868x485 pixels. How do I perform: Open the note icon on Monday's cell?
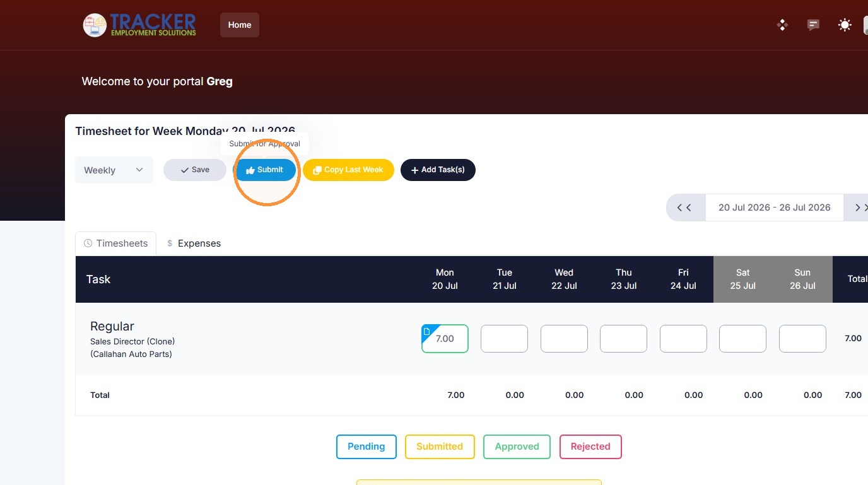click(426, 331)
